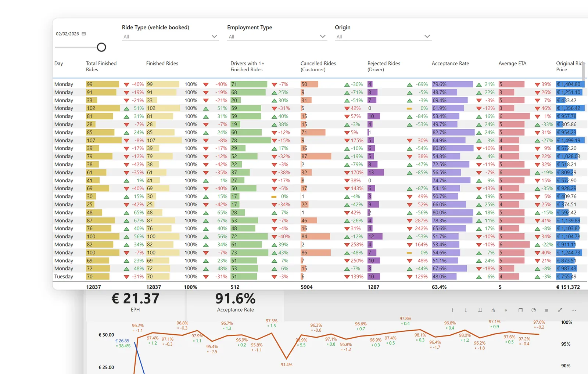Sort by the Average ETA column header
588x374 pixels.
[x=512, y=63]
